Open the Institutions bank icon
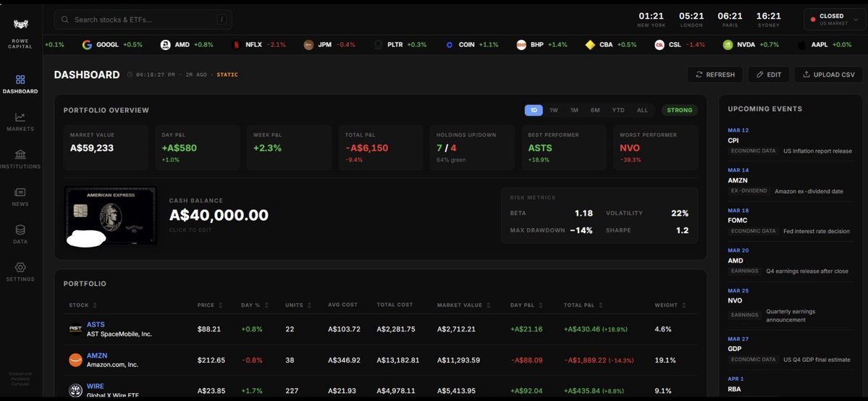This screenshot has height=401, width=868. click(20, 154)
